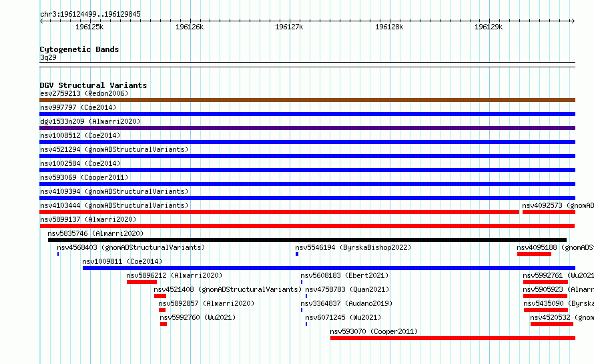Image resolution: width=594 pixels, height=364 pixels.
Task: Select the nsv4520532 variant label
Action: click(562, 317)
